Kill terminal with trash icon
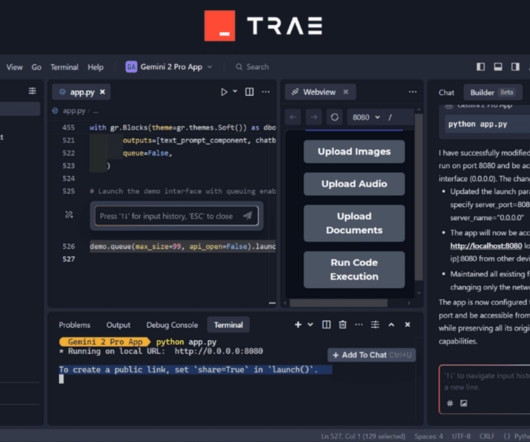The width and height of the screenshot is (530, 442). tap(342, 325)
